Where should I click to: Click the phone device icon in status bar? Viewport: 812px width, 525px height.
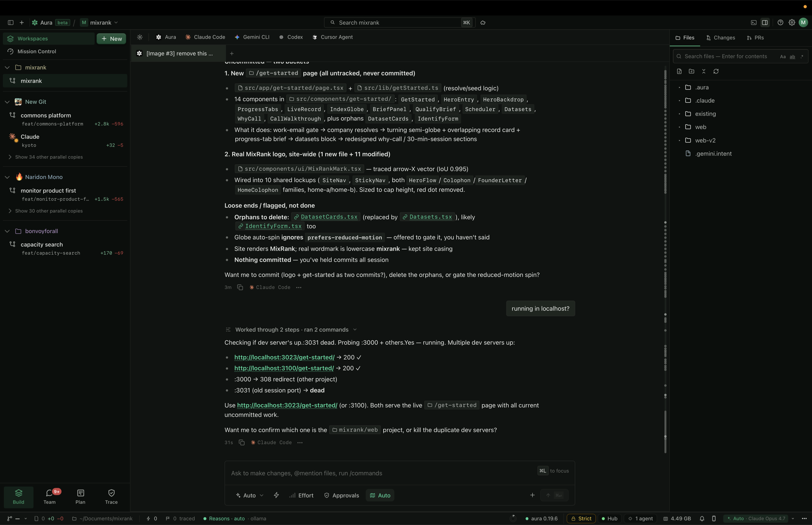pos(714,519)
